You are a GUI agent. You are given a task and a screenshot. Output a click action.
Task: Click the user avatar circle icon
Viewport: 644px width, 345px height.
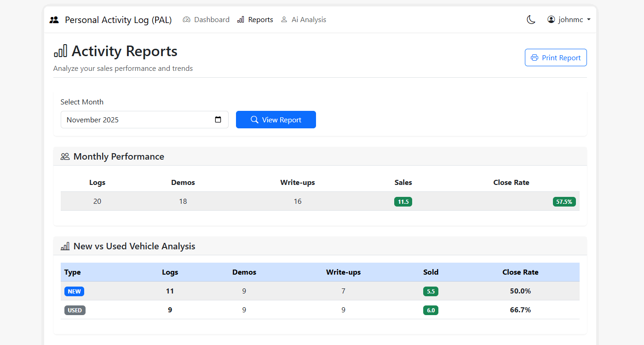pos(551,19)
